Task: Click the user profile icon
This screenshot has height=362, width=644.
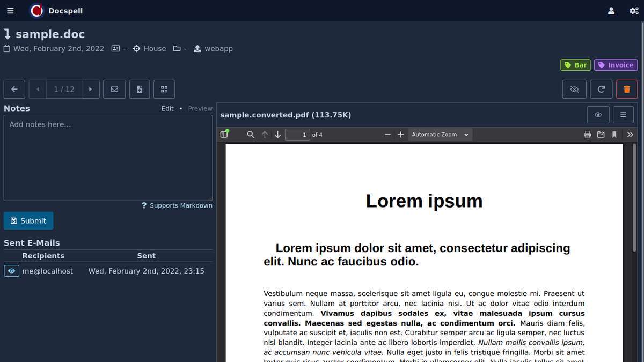Action: [x=611, y=11]
